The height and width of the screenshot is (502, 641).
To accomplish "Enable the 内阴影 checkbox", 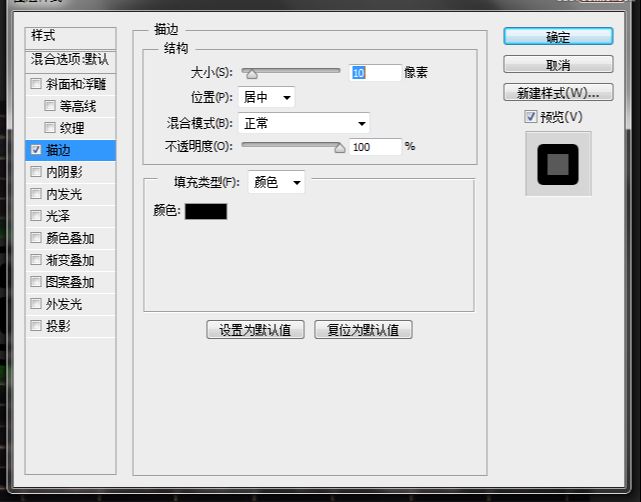I will click(x=36, y=172).
